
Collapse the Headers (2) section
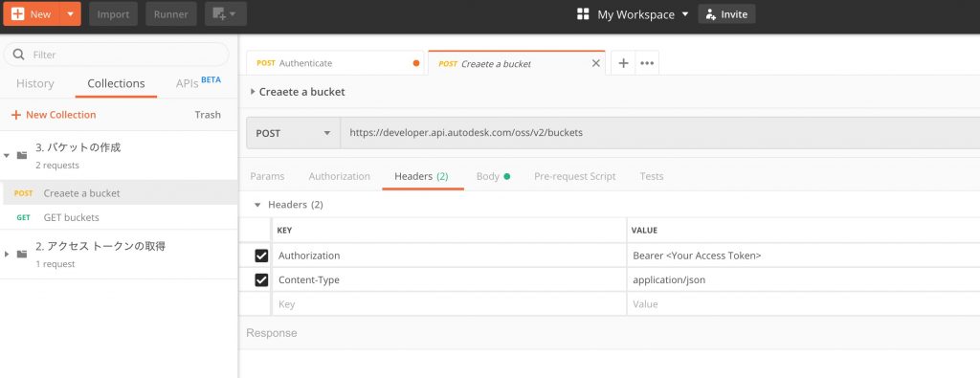[x=256, y=205]
